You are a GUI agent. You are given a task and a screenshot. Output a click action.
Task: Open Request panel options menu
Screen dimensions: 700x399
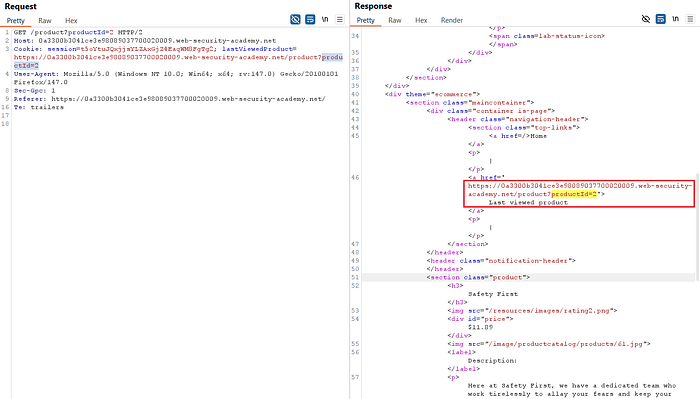[x=340, y=20]
